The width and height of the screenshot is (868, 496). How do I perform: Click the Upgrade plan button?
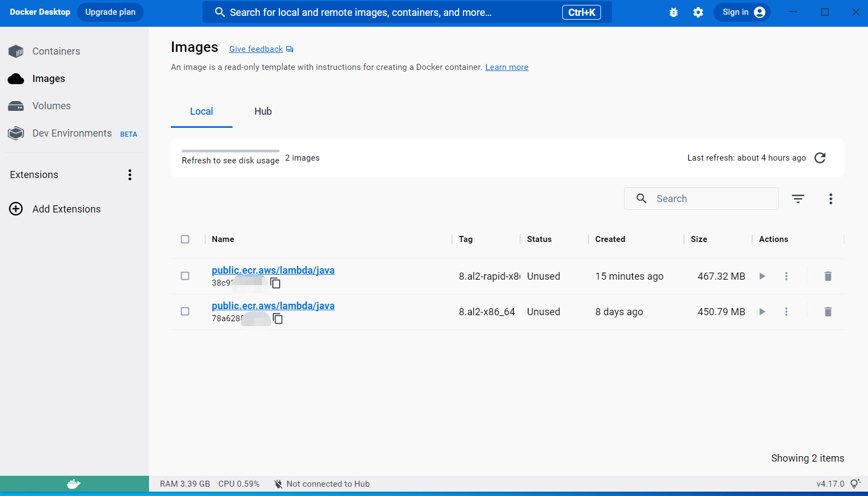110,12
